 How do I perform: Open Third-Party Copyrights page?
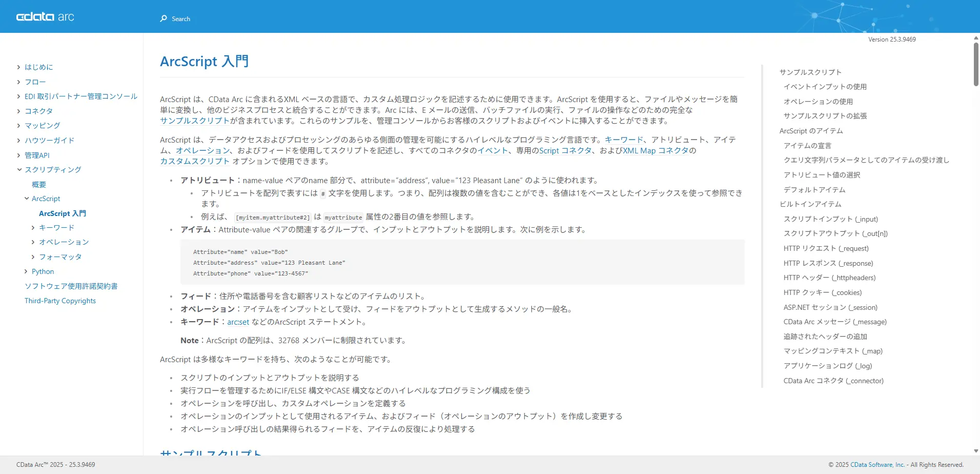point(60,301)
